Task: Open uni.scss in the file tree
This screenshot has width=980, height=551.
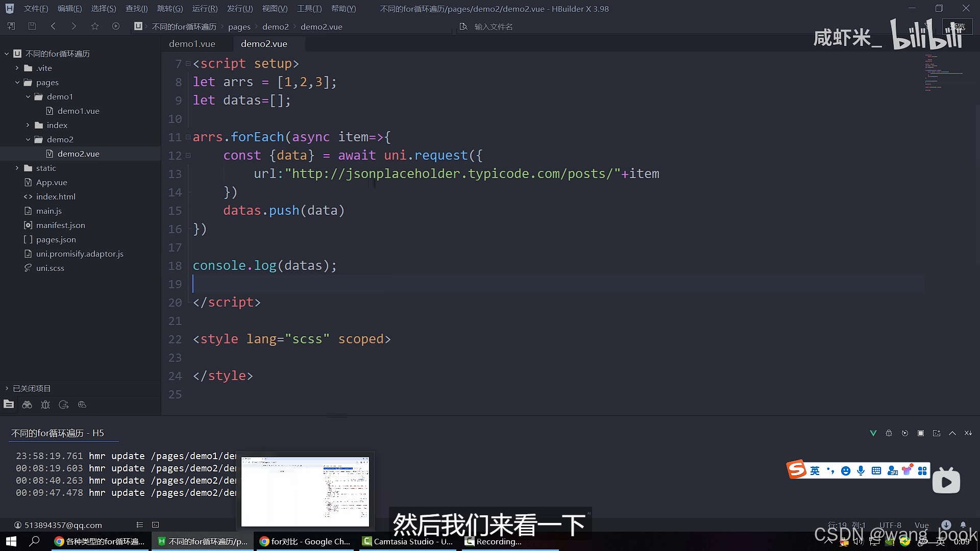Action: click(x=50, y=268)
